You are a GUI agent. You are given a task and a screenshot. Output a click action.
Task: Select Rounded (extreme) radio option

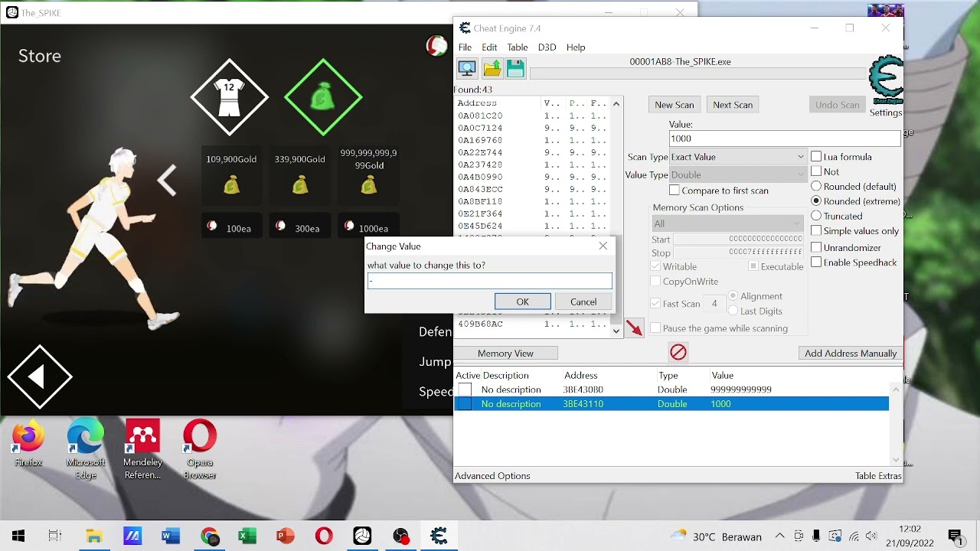(816, 201)
